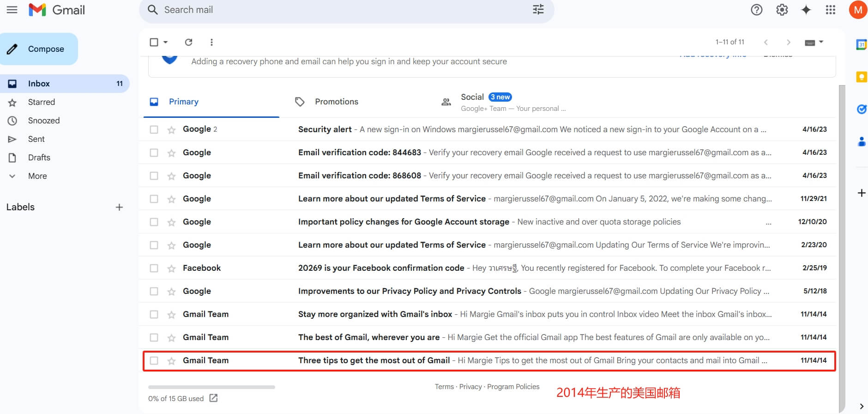This screenshot has width=868, height=414.
Task: Open the Support help icon
Action: [756, 10]
